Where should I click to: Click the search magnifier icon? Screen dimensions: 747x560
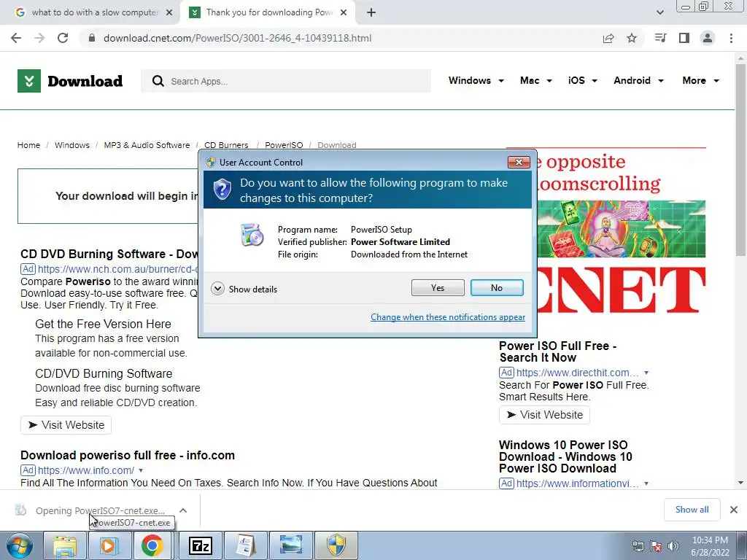tap(158, 81)
